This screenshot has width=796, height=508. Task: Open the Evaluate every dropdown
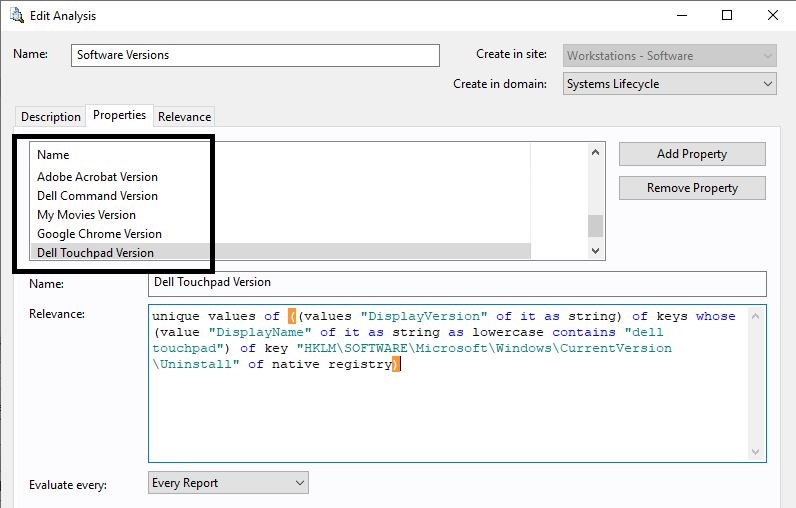click(228, 483)
